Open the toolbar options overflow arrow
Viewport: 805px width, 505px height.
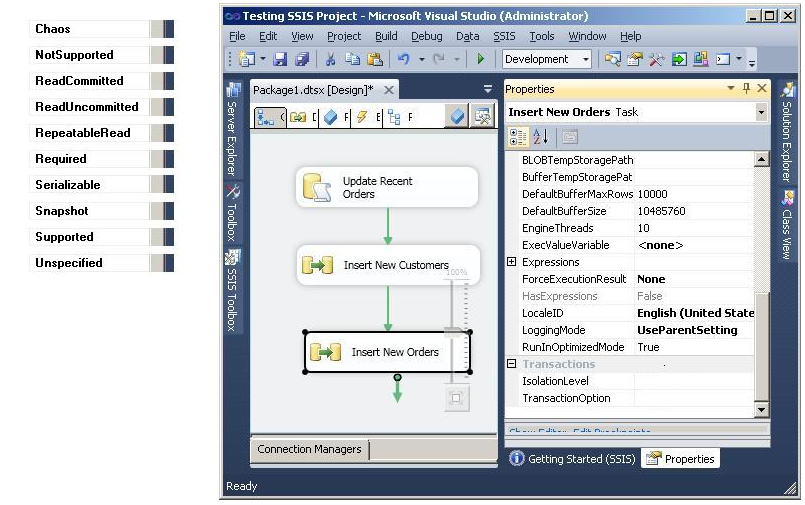[752, 64]
